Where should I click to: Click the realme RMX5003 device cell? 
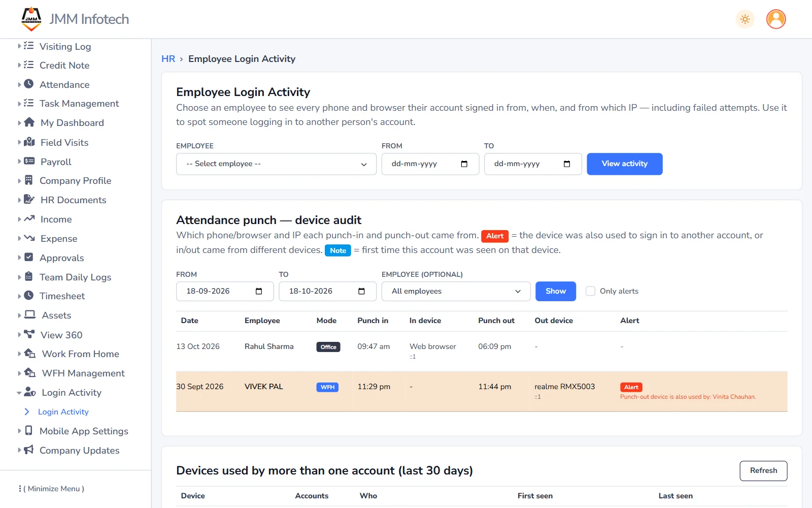[564, 387]
